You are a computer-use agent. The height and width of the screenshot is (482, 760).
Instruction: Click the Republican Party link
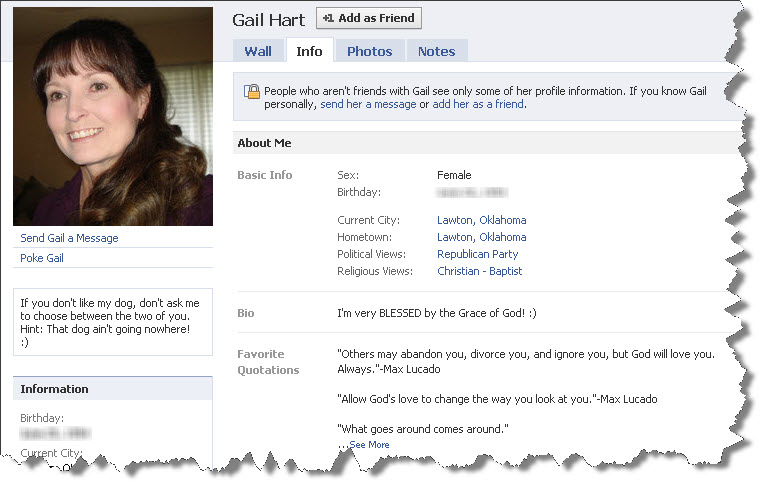click(x=477, y=254)
